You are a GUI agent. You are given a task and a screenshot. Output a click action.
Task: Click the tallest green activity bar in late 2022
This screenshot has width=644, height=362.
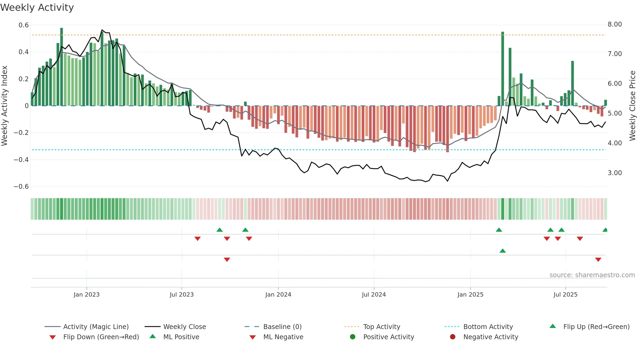click(61, 67)
